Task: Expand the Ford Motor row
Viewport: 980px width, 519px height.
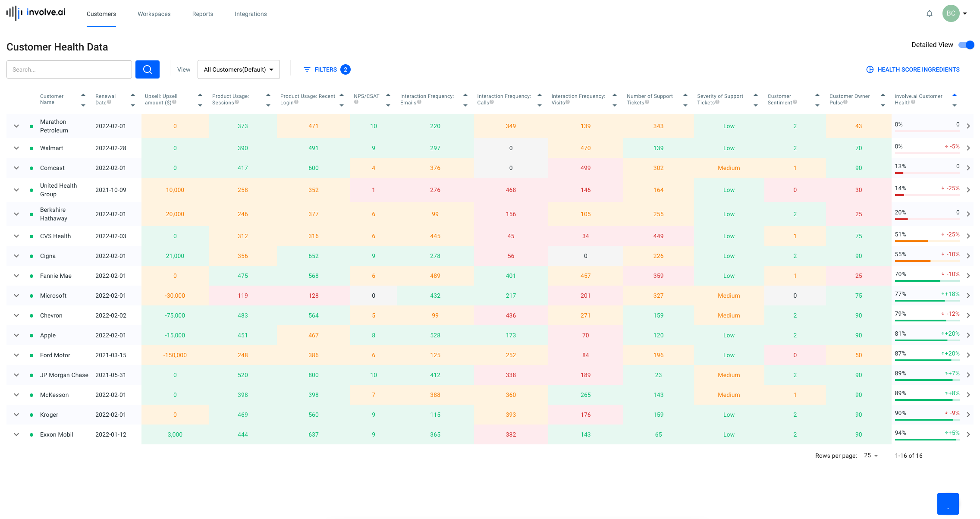Action: pos(16,355)
